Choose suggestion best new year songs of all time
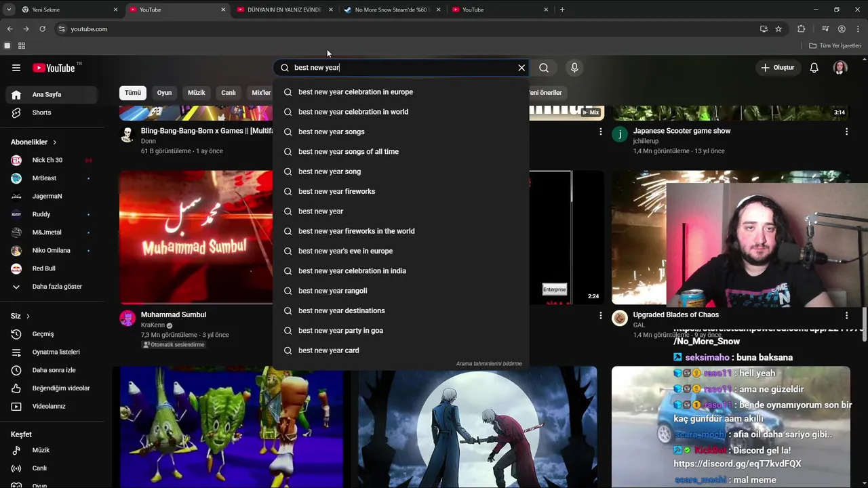Screen dimensions: 868x488 [401, 152]
